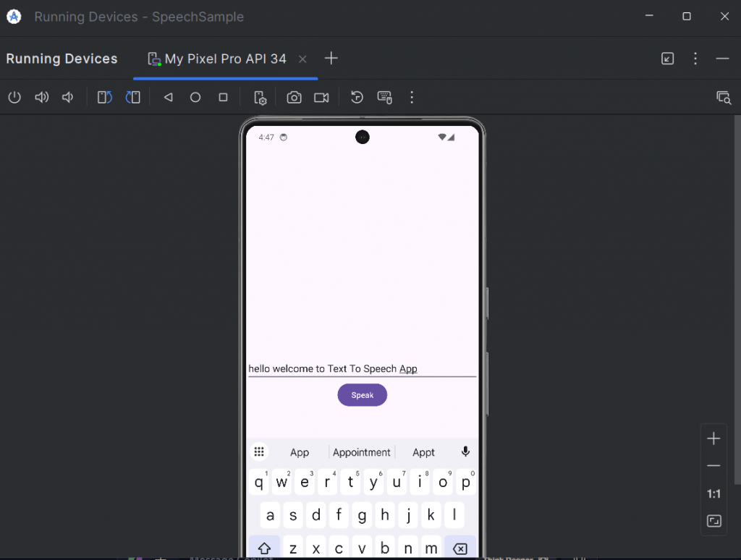Tap the 'q' key on keyboard
741x560 pixels.
point(259,482)
